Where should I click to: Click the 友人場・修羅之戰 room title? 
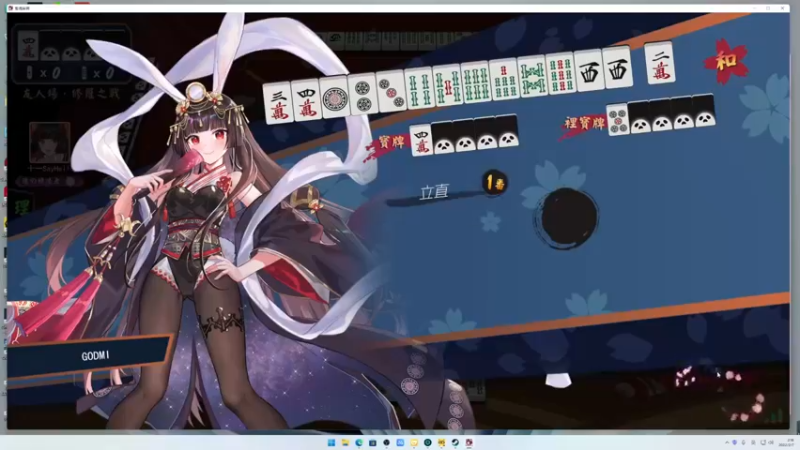pos(70,95)
